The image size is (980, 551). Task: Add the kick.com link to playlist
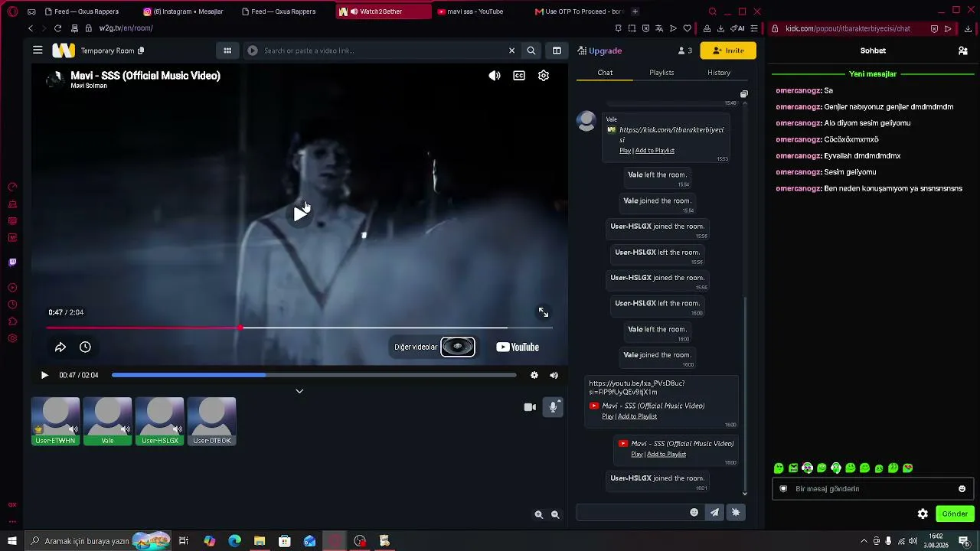pyautogui.click(x=655, y=151)
